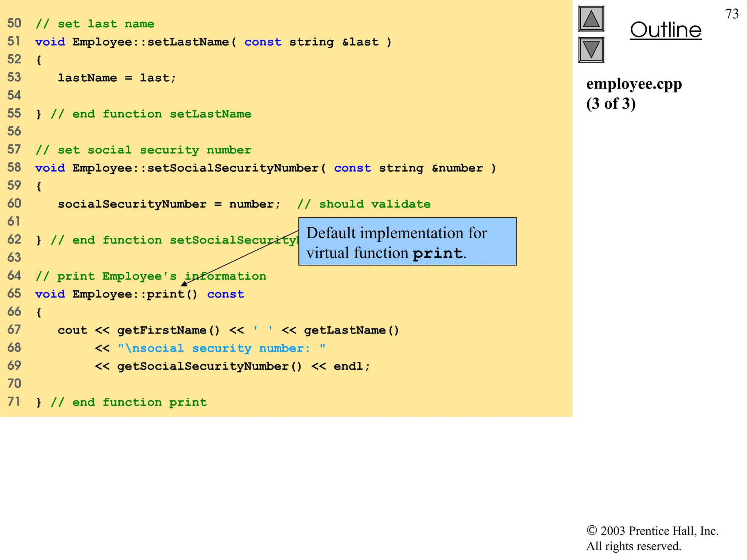Image resolution: width=747 pixels, height=560 pixels.
Task: Click the "should validate" comment
Action: pos(364,204)
